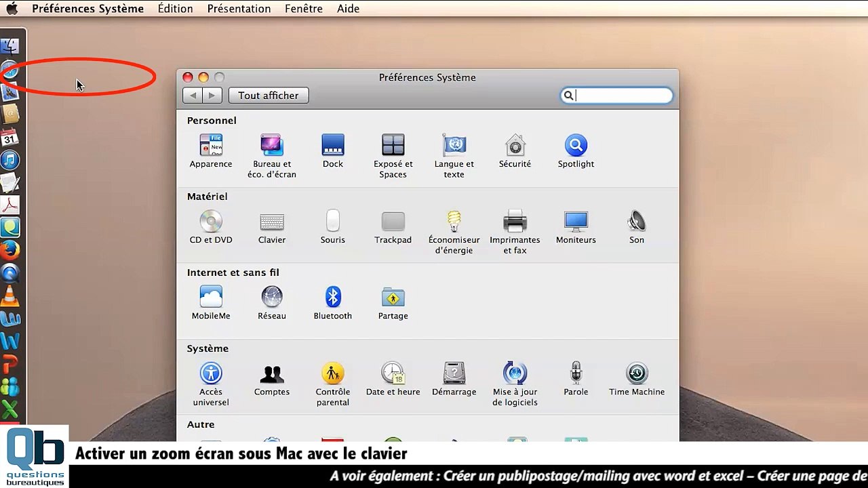868x488 pixels.
Task: Open Exposé et Spaces preferences
Action: (x=393, y=146)
